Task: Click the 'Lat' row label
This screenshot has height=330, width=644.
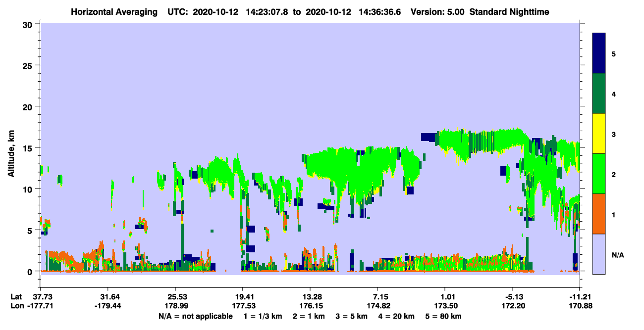Action: [x=16, y=297]
